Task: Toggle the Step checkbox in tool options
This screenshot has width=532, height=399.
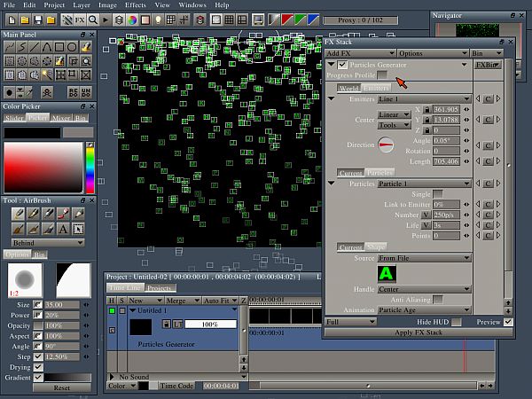Action: tap(38, 356)
